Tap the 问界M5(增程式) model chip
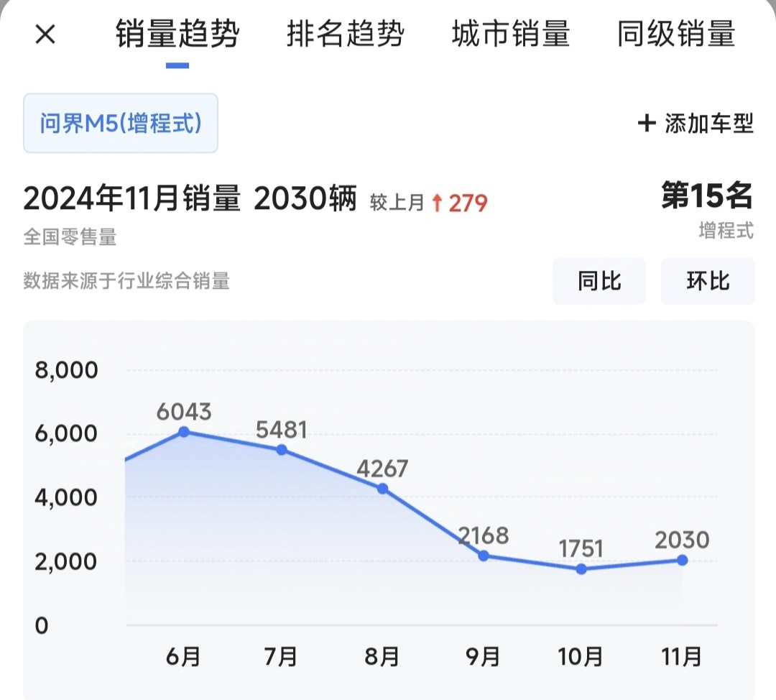The image size is (776, 700). 121,123
